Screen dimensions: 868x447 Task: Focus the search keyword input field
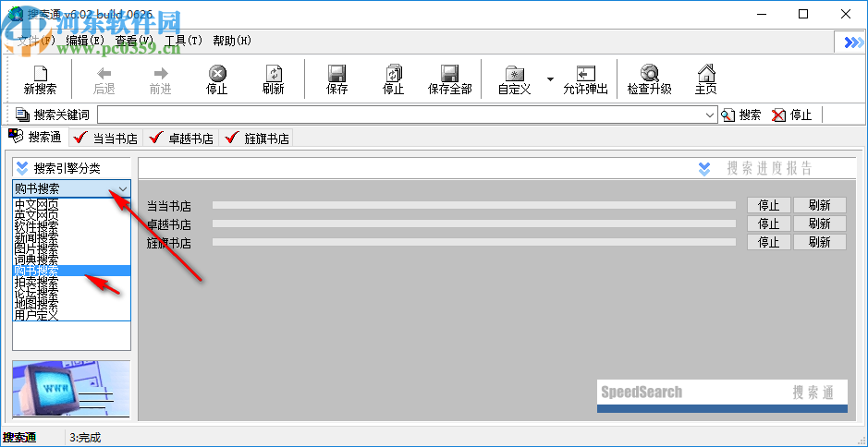point(408,115)
